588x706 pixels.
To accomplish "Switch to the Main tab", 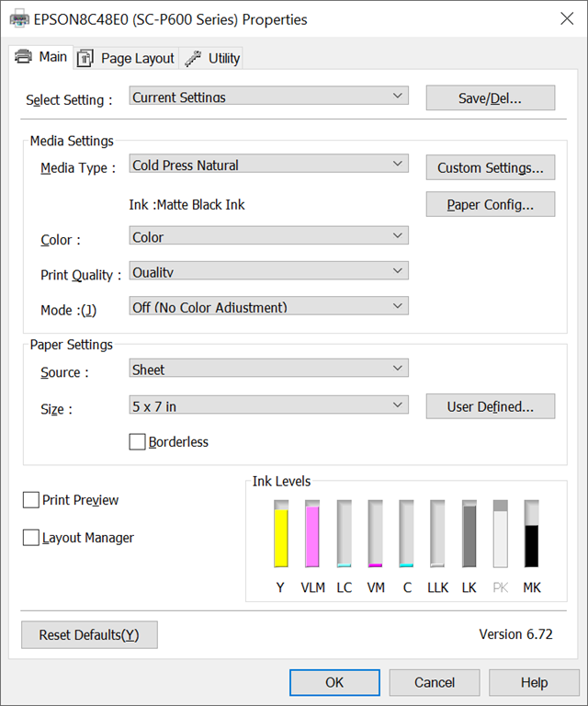I will [41, 57].
